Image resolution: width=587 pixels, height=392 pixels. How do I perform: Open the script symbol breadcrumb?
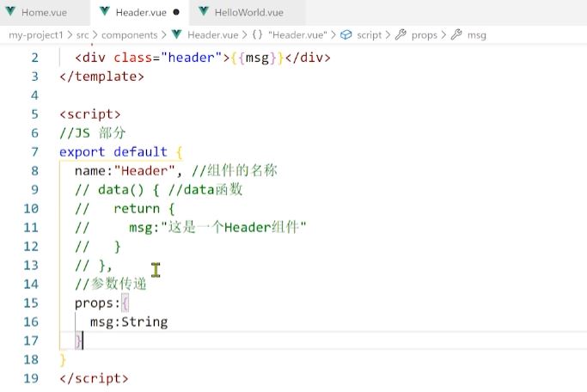(x=370, y=35)
